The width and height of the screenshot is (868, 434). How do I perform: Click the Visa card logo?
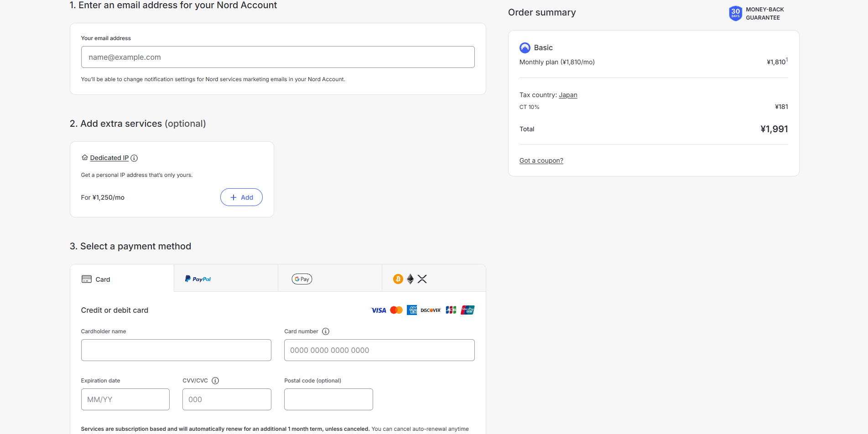[x=379, y=310]
